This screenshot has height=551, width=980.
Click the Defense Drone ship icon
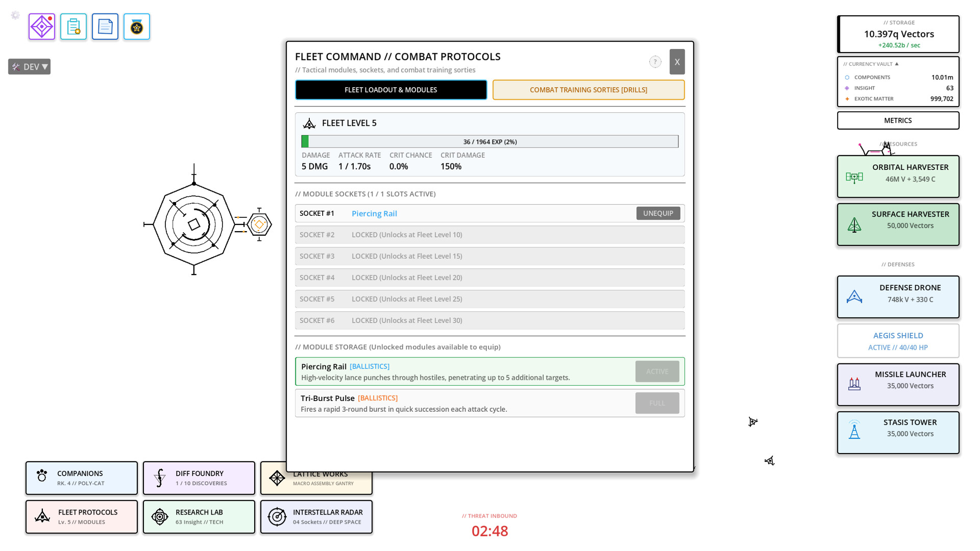click(854, 297)
